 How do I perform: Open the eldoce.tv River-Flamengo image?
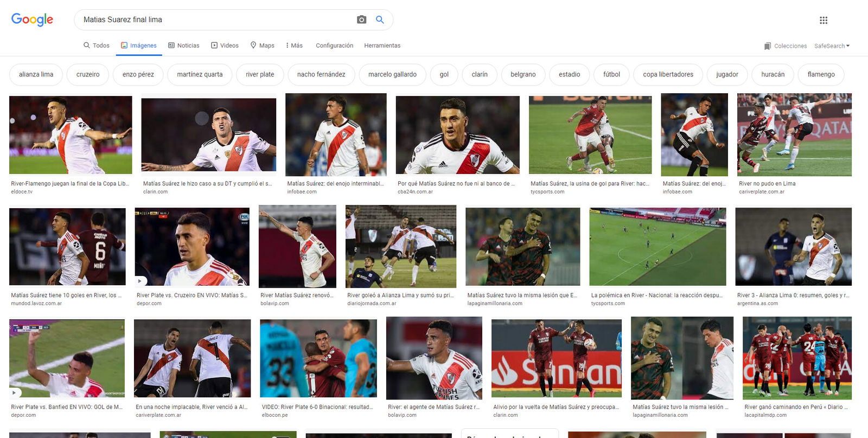tap(71, 135)
